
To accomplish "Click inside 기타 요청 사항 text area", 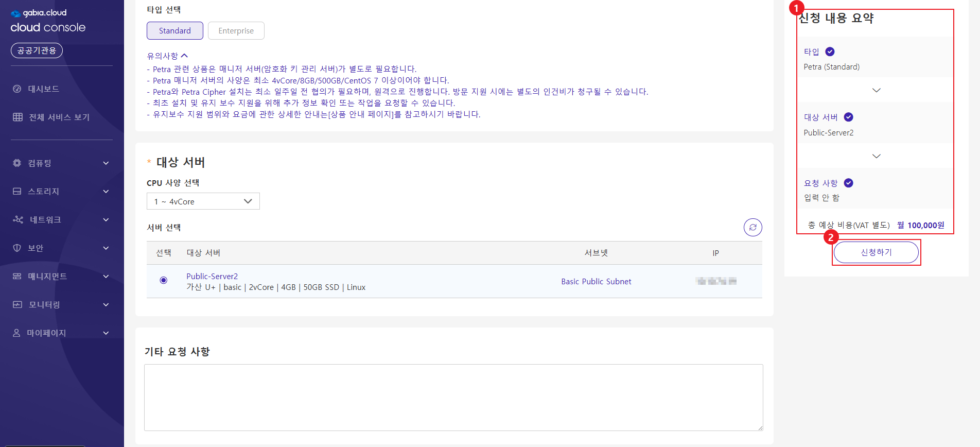I will [x=453, y=397].
